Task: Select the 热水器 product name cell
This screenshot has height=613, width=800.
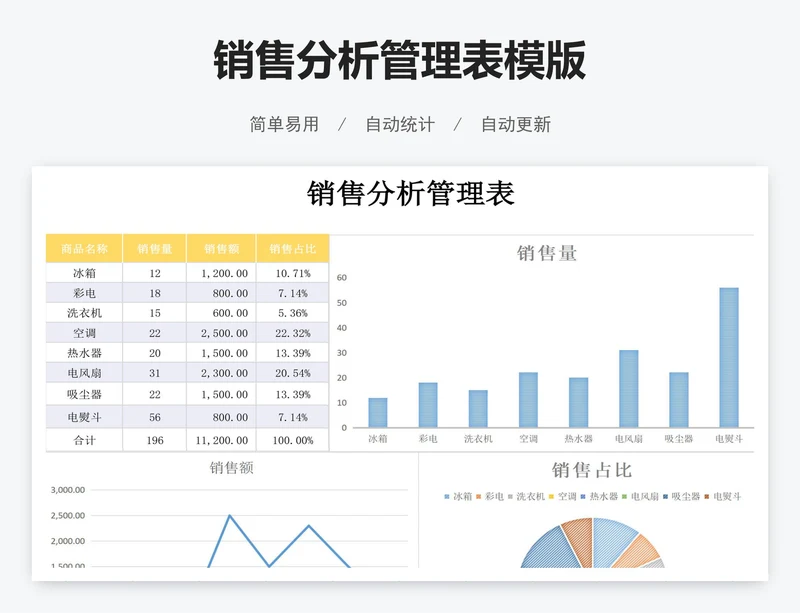Action: coord(84,353)
